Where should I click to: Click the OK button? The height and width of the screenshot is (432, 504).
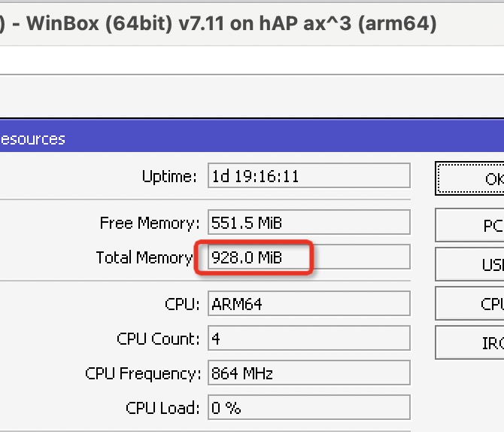[x=472, y=179]
